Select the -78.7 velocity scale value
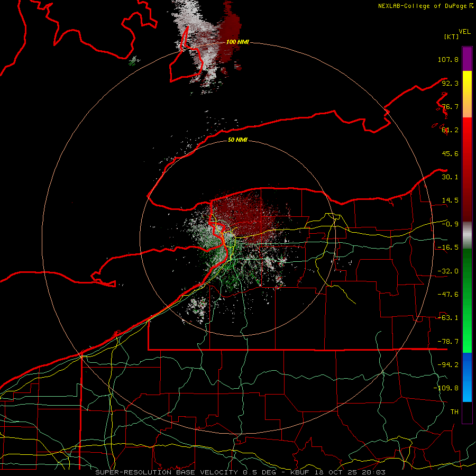This screenshot has height=476, width=476. click(448, 342)
